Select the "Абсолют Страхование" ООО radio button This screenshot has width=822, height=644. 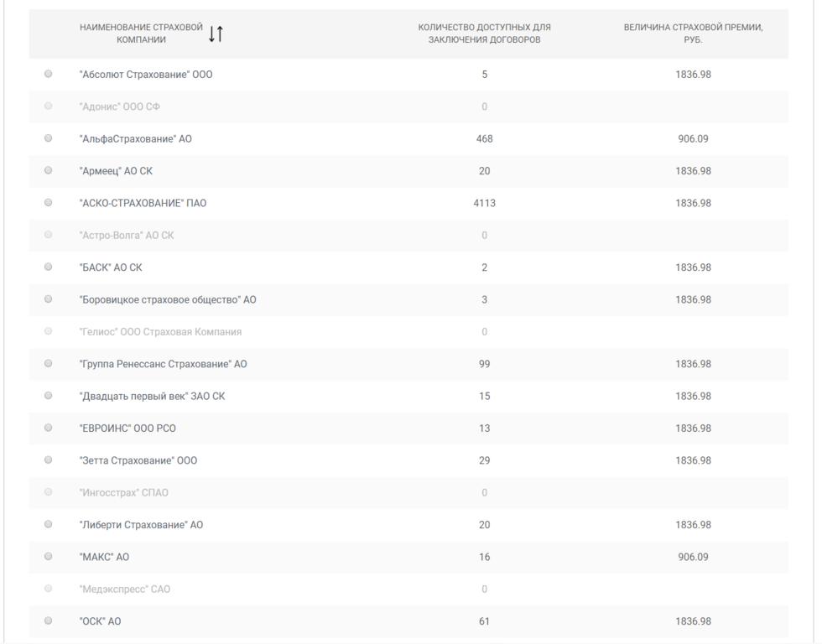click(48, 75)
